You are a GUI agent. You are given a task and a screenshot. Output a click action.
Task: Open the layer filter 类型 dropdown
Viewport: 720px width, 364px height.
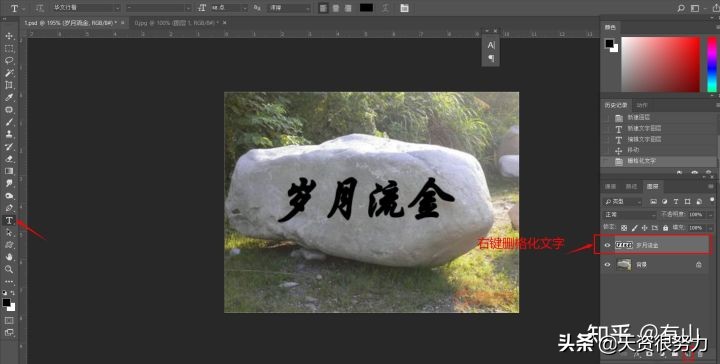623,202
